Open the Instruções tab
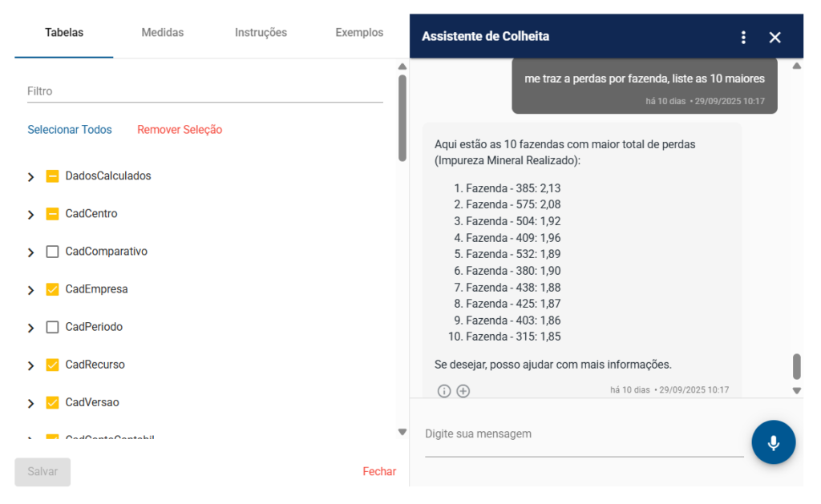The width and height of the screenshot is (821, 504). click(261, 33)
